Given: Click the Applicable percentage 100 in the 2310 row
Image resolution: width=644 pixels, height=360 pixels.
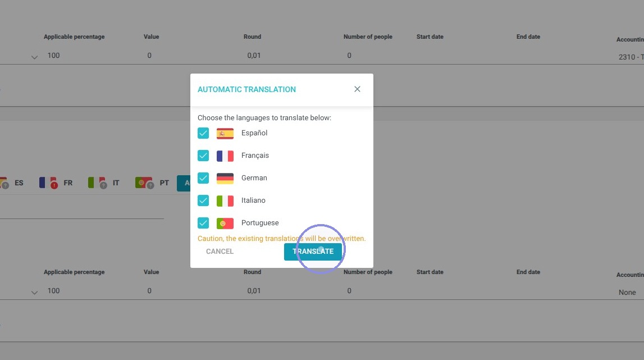Looking at the screenshot, I should [53, 56].
